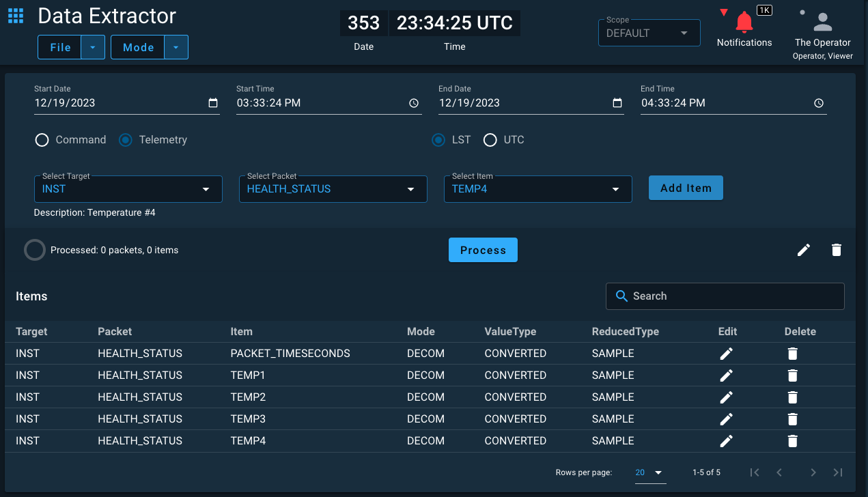Delete all items with the top trash icon
This screenshot has height=497, width=868.
click(837, 250)
